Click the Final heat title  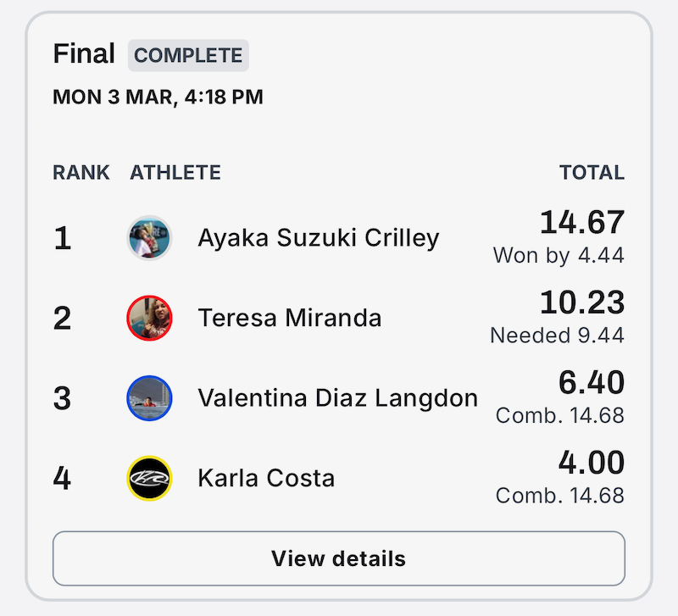click(x=84, y=53)
